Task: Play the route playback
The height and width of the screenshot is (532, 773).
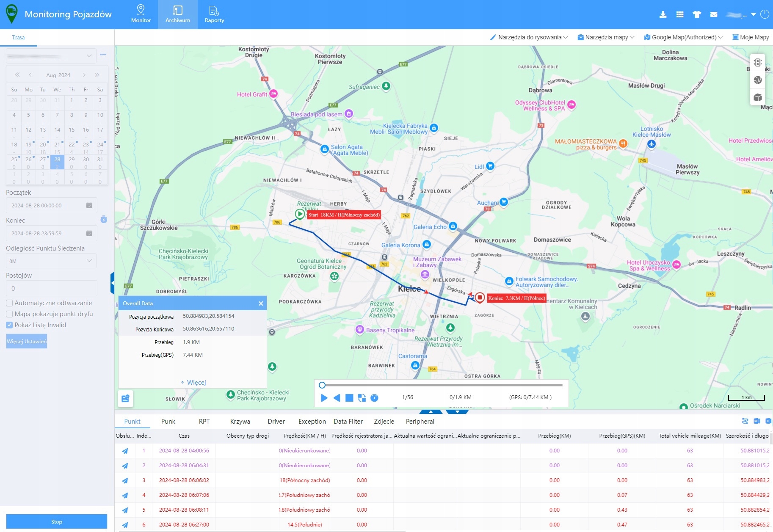Action: tap(324, 398)
